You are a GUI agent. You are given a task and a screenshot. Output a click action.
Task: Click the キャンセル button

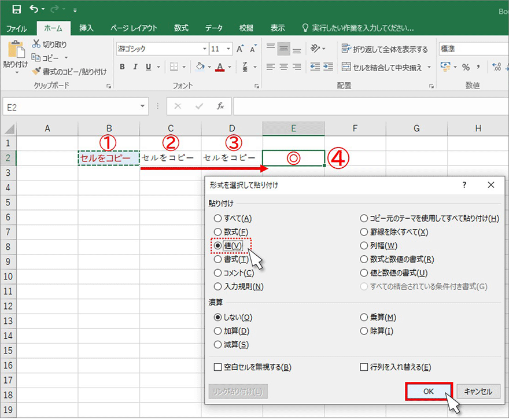click(x=478, y=391)
